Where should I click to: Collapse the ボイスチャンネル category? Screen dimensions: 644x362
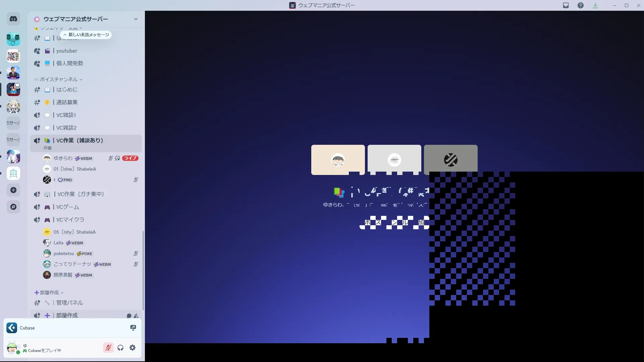59,79
